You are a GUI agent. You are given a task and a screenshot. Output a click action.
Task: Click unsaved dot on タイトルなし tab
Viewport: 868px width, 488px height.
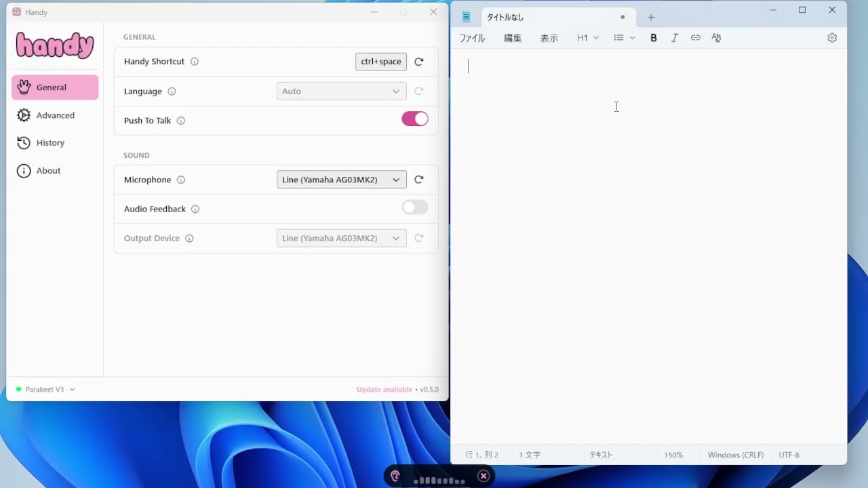click(x=623, y=18)
